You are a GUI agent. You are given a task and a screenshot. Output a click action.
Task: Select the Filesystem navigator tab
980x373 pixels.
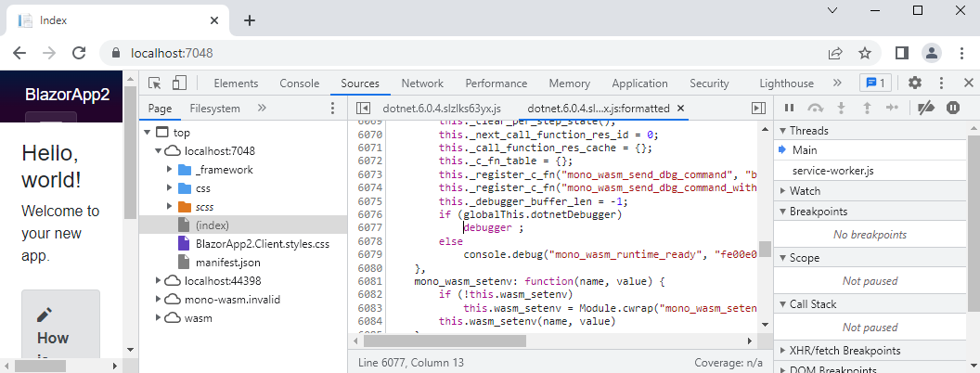pos(215,108)
